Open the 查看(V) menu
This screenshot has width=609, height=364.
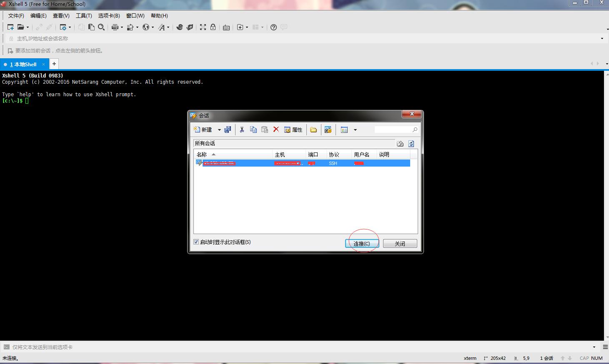(x=61, y=16)
